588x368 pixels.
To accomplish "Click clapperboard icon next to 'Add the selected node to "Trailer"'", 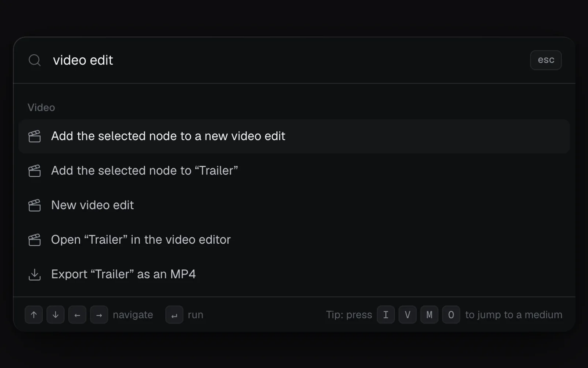I will (x=35, y=171).
